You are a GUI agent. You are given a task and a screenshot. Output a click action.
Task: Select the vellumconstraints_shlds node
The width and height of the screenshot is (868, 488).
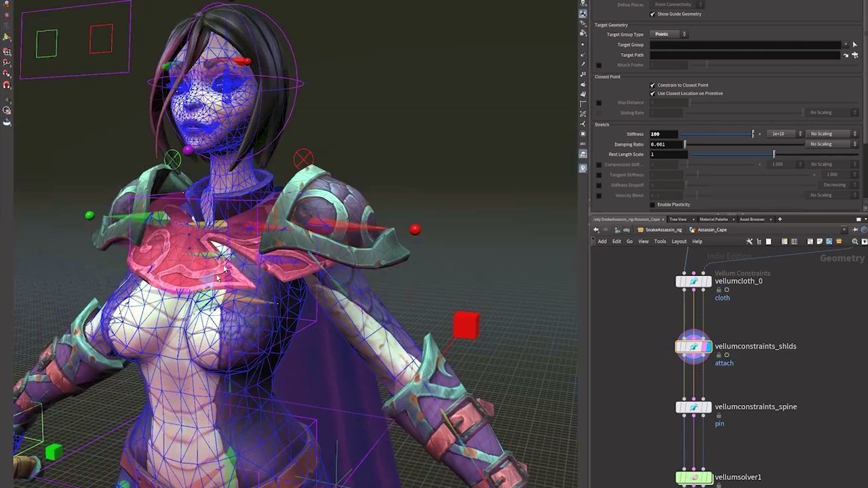(694, 347)
